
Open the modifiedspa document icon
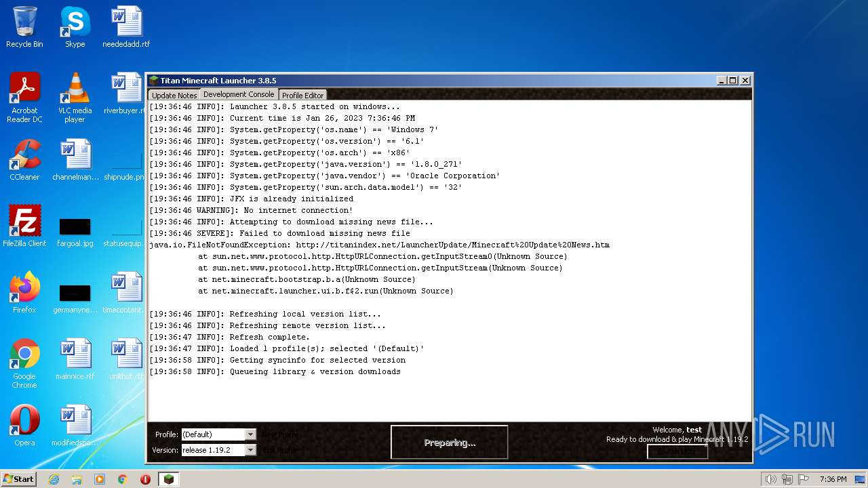pos(75,426)
